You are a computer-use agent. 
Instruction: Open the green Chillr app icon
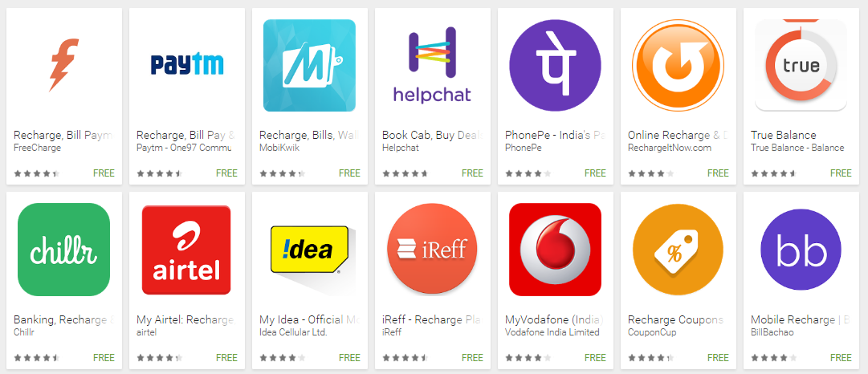[x=64, y=250]
